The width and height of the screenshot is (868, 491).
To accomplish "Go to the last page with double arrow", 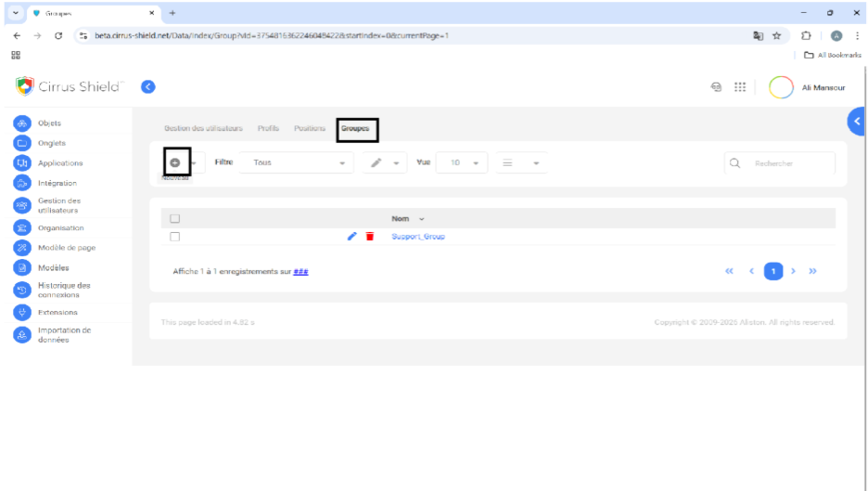I will click(x=812, y=271).
